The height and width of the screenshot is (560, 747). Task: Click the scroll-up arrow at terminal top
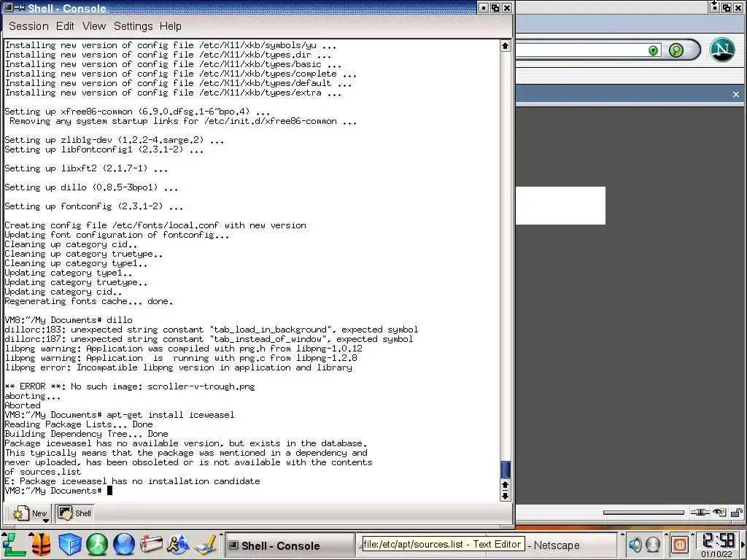505,46
